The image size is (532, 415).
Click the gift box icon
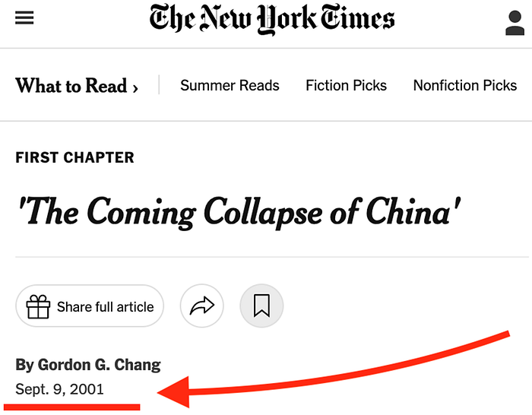coord(38,307)
